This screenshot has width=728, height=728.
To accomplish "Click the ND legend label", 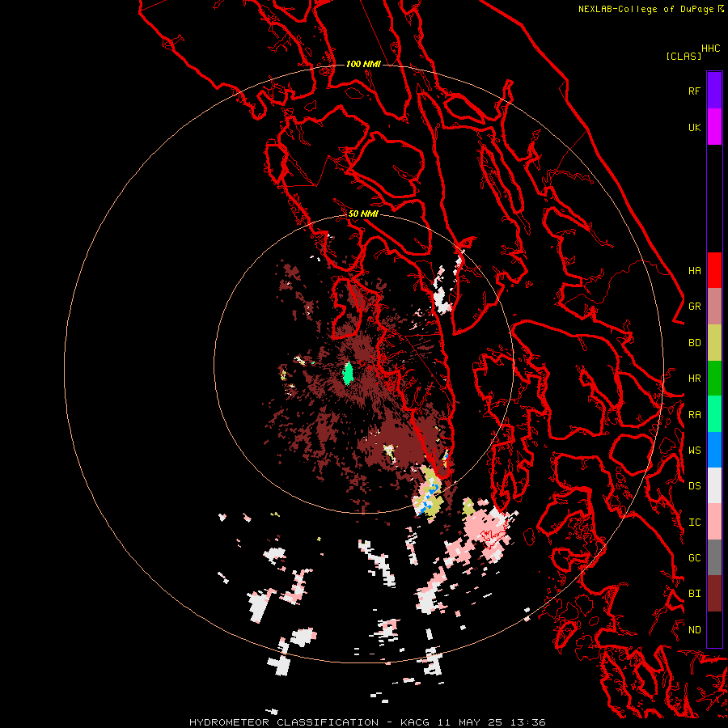I will (x=694, y=630).
